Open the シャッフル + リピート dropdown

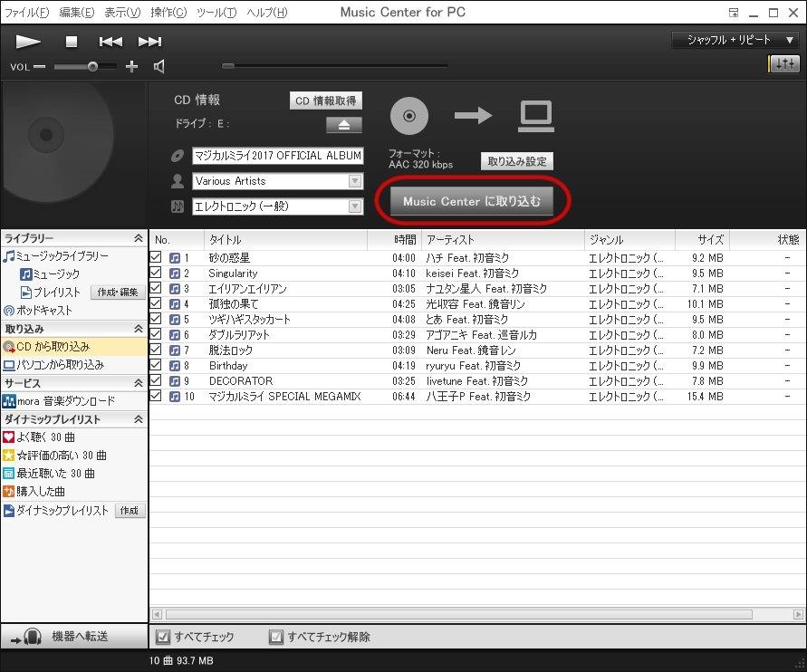tap(734, 40)
